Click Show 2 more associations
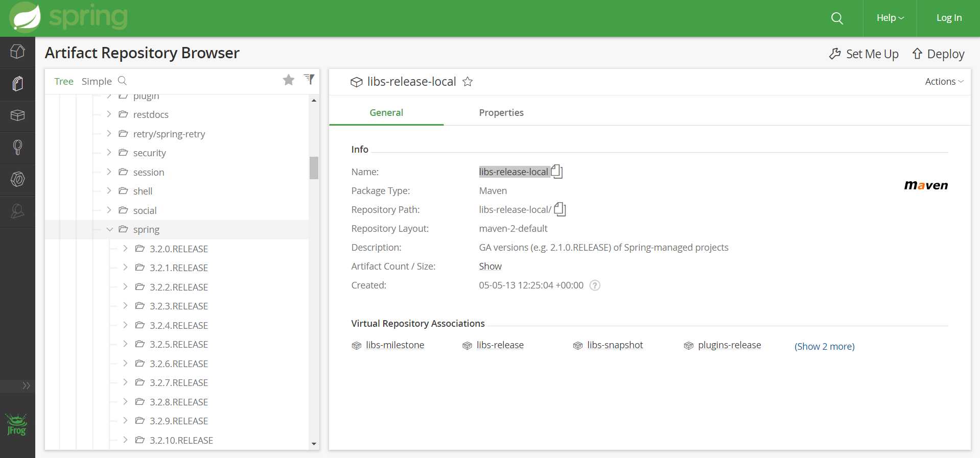The width and height of the screenshot is (980, 458). (824, 346)
